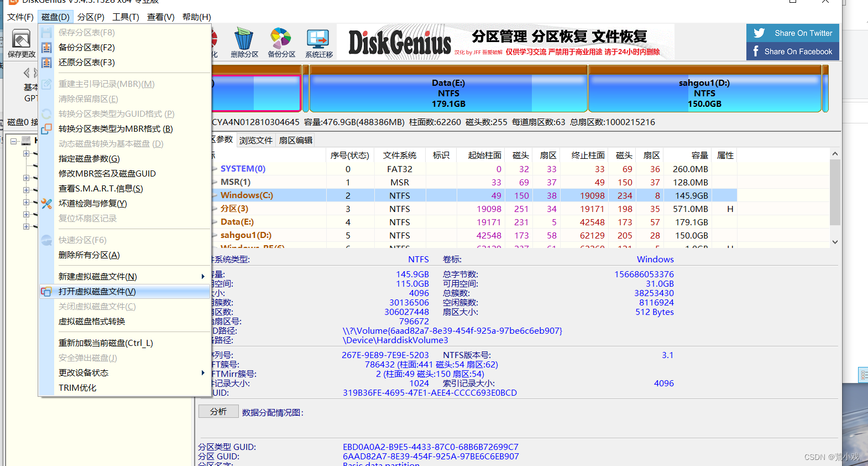Select TRIM优化 menu entry

click(x=77, y=388)
